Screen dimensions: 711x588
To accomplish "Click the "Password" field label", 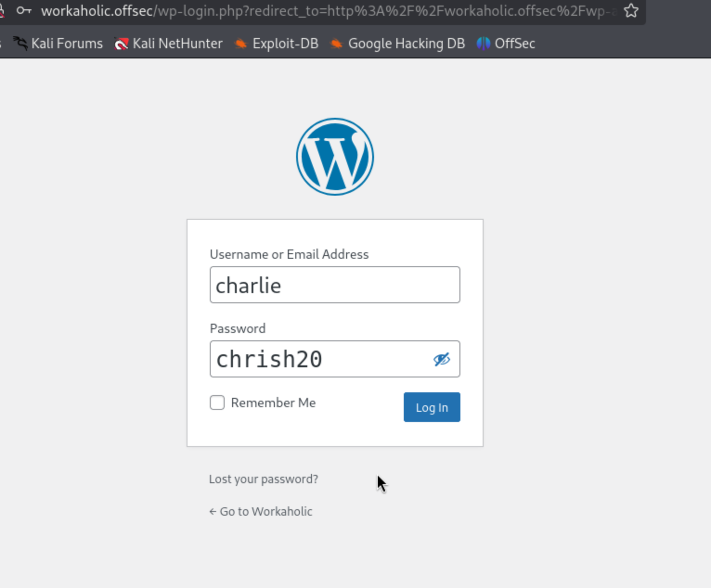I will [x=238, y=328].
